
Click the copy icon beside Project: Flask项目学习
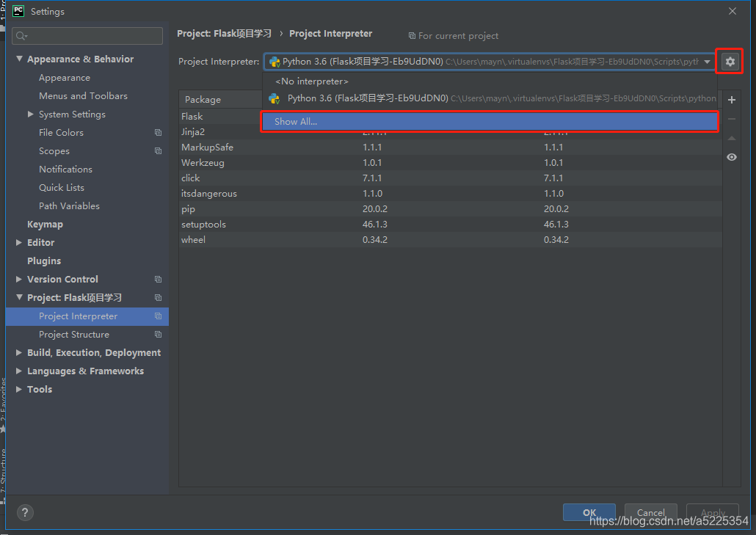click(158, 298)
